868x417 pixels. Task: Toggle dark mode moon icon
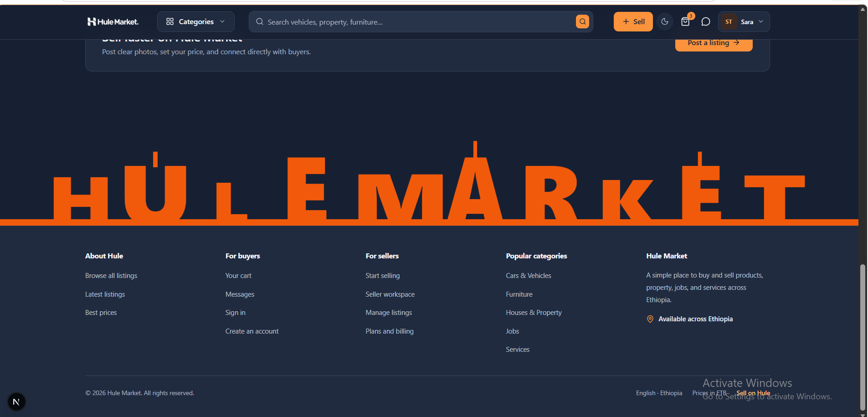tap(665, 21)
